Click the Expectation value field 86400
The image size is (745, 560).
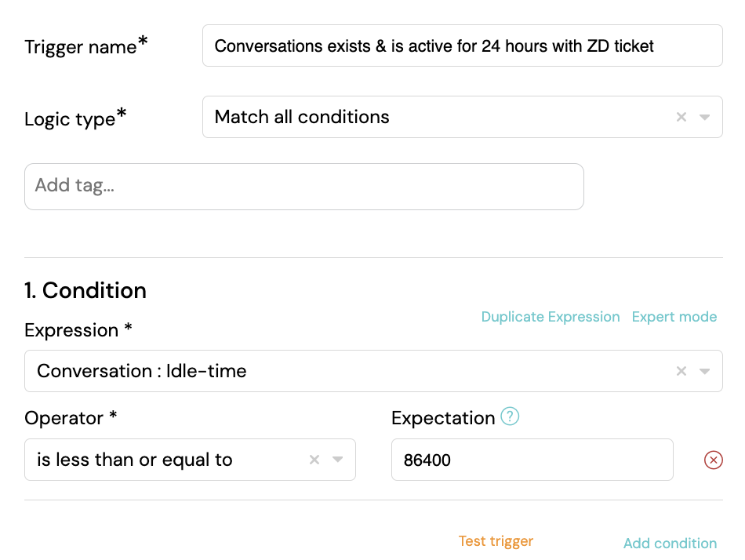click(x=532, y=460)
